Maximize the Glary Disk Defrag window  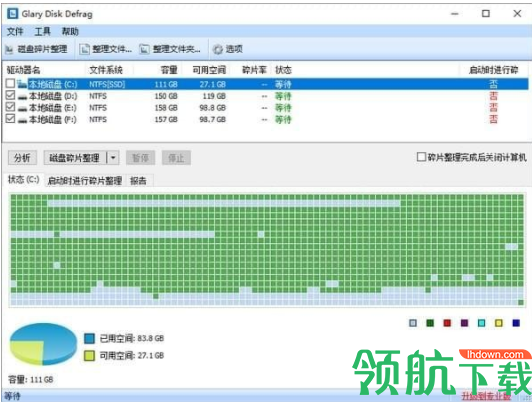click(486, 14)
